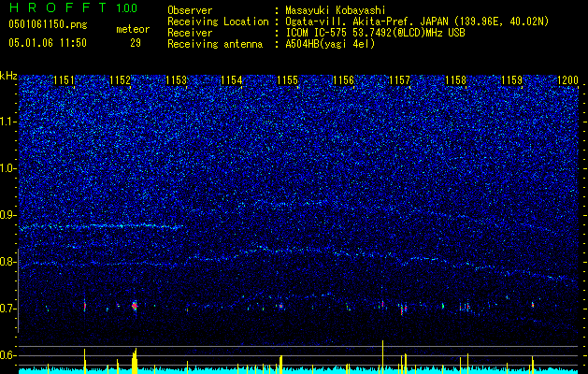Click the version number 1.0.0

[x=126, y=7]
